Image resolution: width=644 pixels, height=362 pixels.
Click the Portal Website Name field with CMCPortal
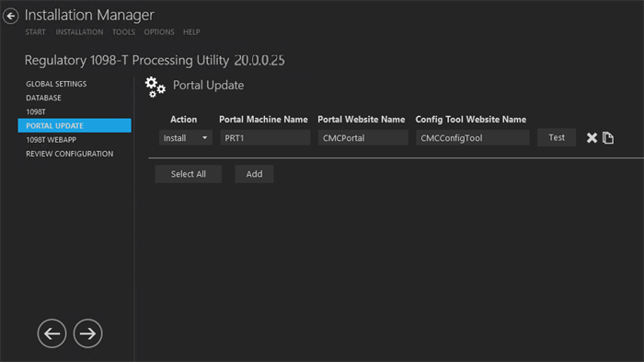pos(363,138)
